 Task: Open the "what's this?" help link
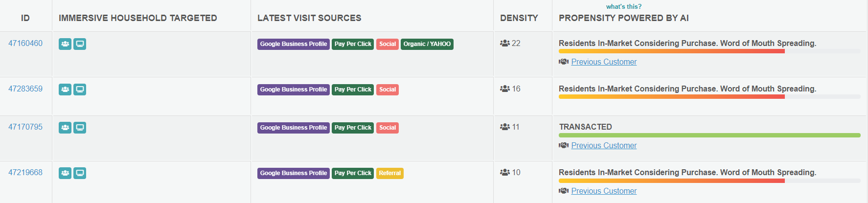(623, 6)
